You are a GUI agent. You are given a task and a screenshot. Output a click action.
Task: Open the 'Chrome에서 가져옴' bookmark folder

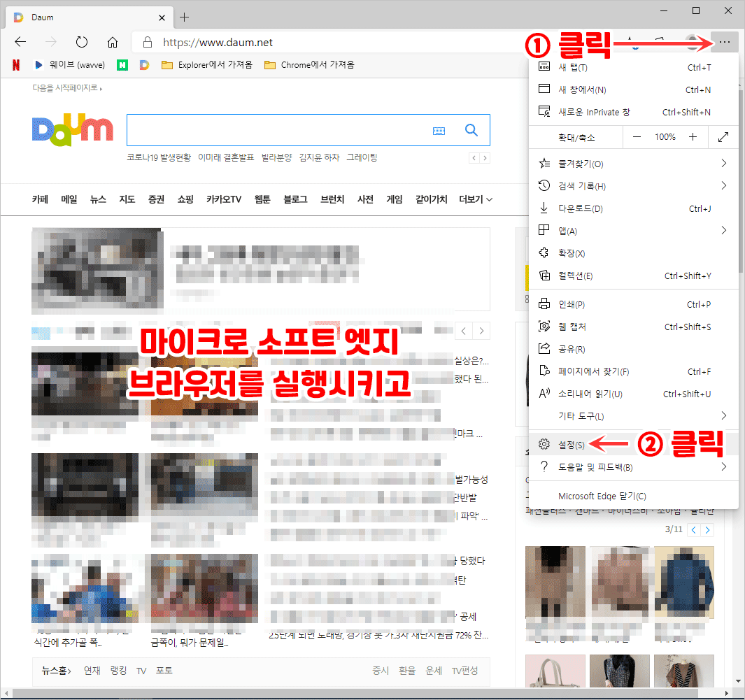tap(309, 64)
